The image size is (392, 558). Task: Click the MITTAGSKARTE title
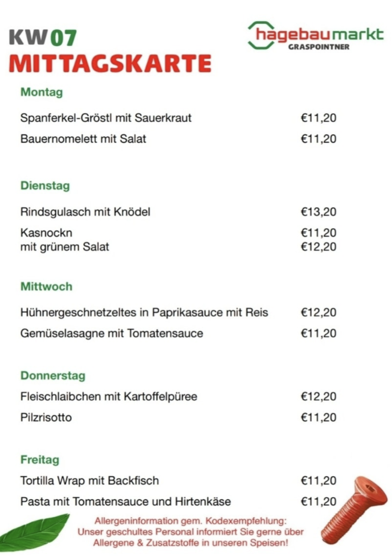click(x=110, y=63)
